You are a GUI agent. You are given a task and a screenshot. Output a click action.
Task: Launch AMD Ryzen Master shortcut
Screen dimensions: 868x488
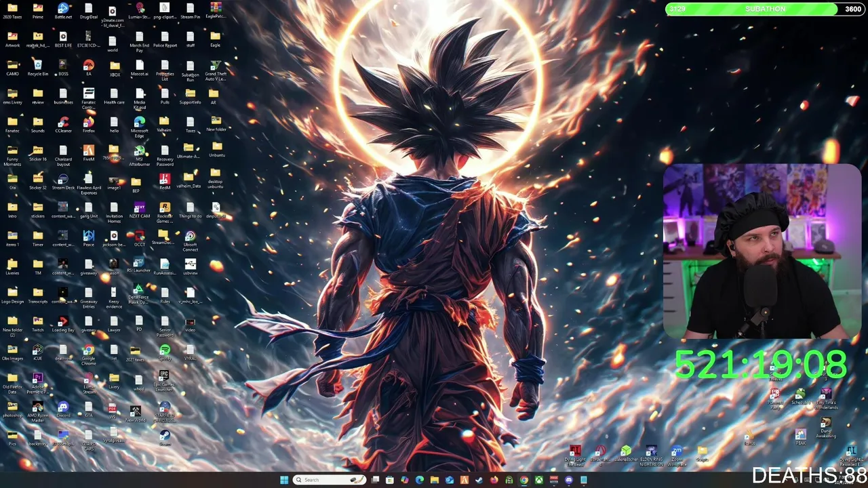coord(38,411)
